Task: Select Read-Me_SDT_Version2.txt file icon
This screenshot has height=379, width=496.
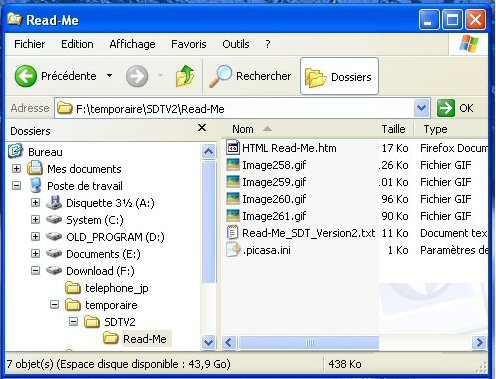Action: point(232,232)
